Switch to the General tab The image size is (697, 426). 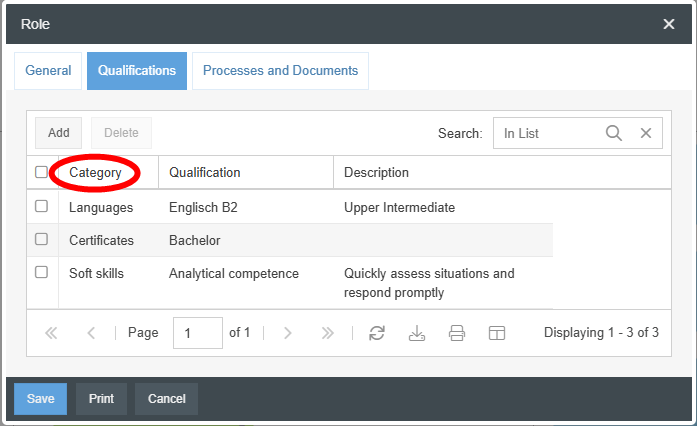pos(48,71)
